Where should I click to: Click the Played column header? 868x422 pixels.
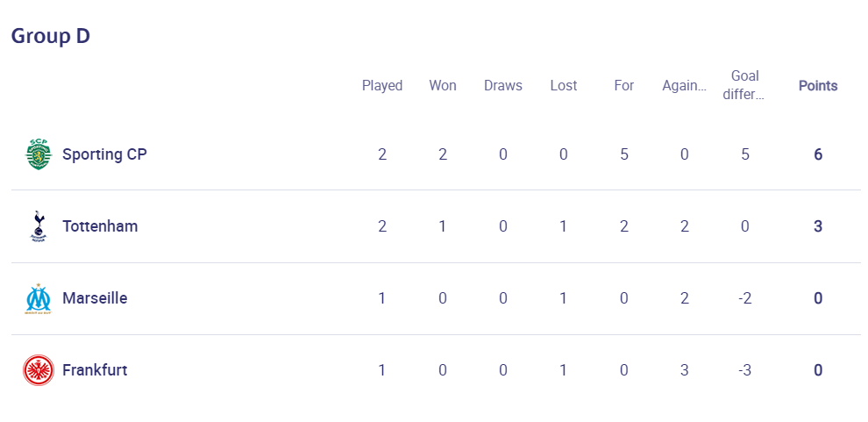[x=382, y=86]
